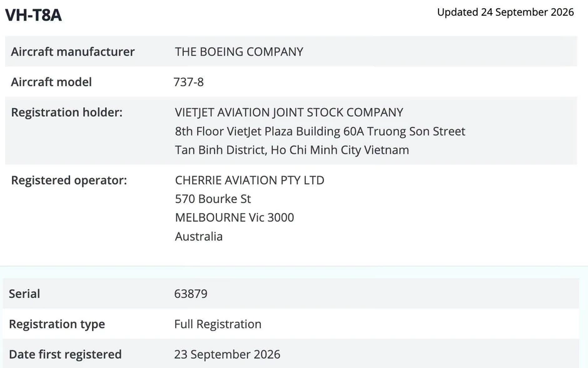Select the Aircraft manufacturer label
The height and width of the screenshot is (368, 588).
73,52
